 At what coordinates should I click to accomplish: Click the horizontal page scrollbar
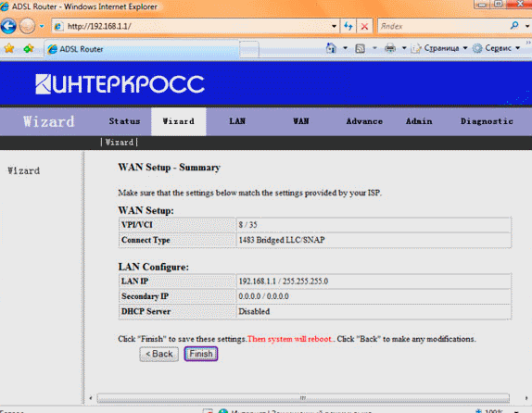click(x=303, y=398)
